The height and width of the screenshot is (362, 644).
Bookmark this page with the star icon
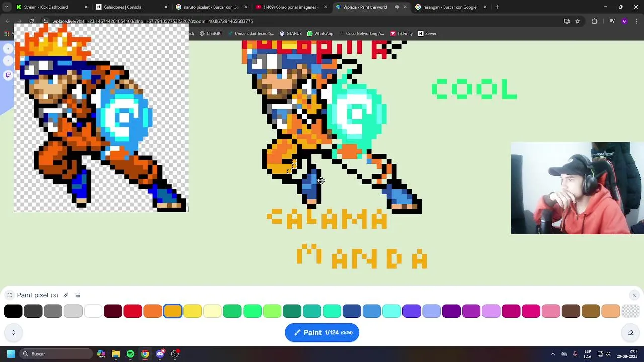click(x=578, y=21)
